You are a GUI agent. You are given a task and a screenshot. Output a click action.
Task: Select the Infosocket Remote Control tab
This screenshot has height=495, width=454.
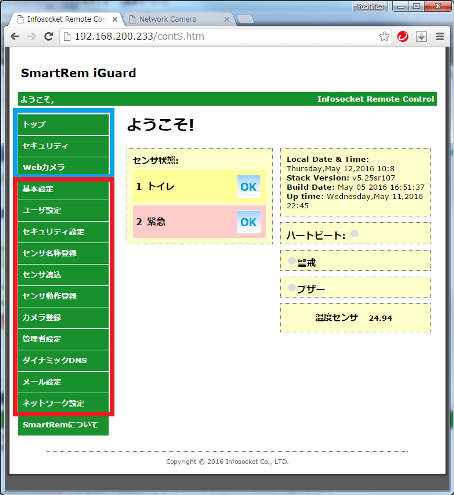66,19
